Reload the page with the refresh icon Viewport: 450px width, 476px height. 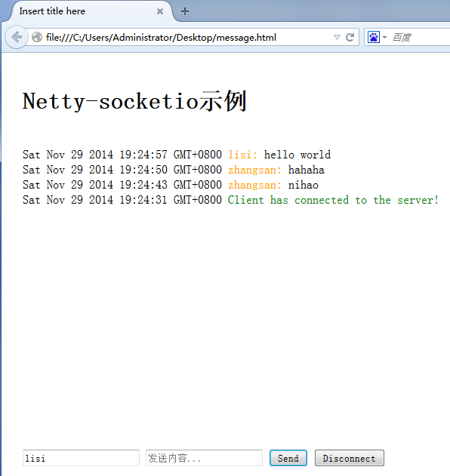click(x=350, y=37)
